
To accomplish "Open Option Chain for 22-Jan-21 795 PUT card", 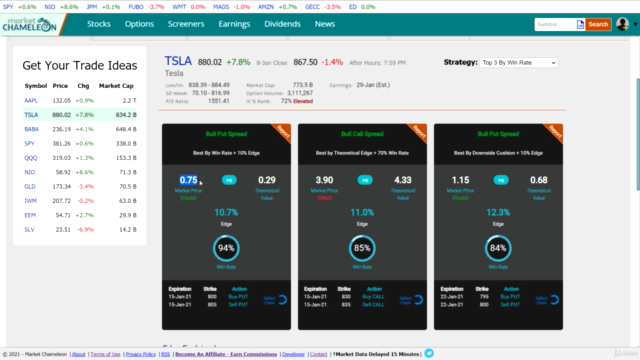I will coord(547,300).
